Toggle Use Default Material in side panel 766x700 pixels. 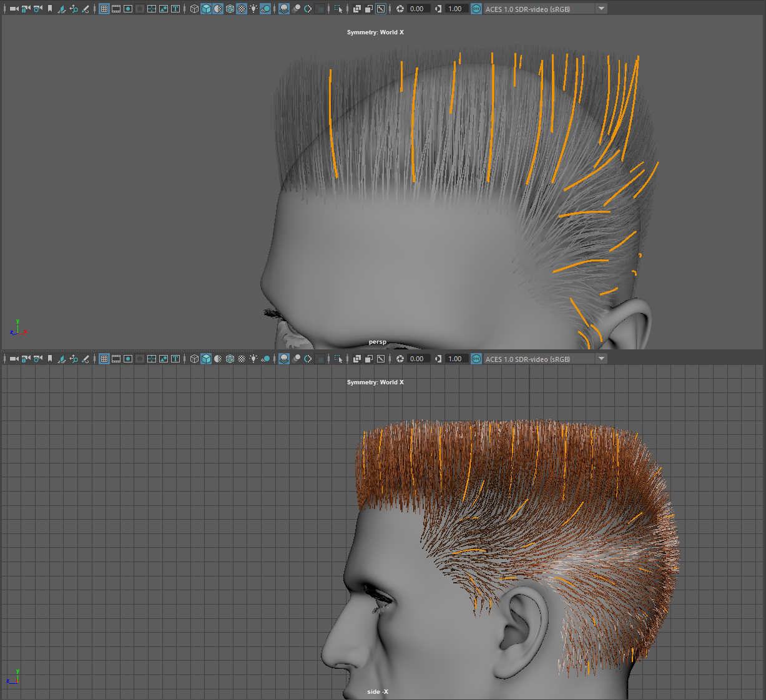(x=218, y=359)
